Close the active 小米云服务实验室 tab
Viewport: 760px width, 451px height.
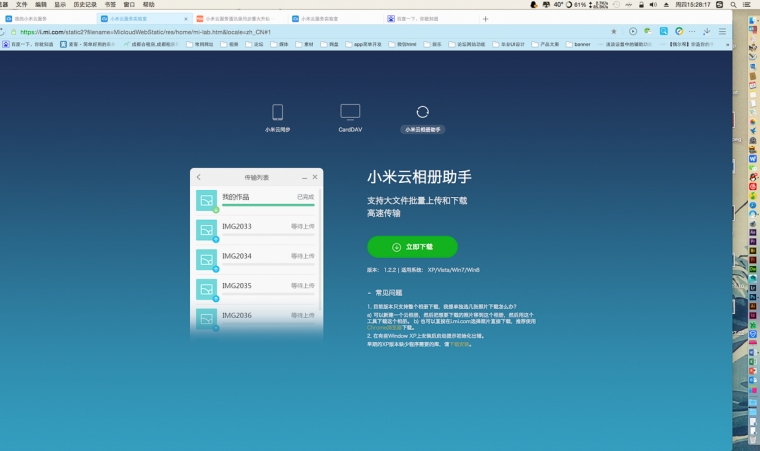(x=186, y=19)
